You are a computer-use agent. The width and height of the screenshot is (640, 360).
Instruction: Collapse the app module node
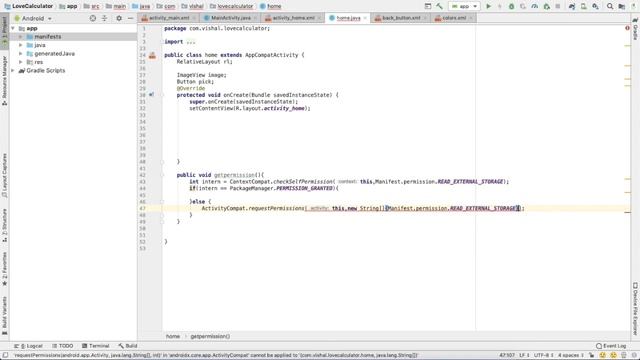click(13, 29)
